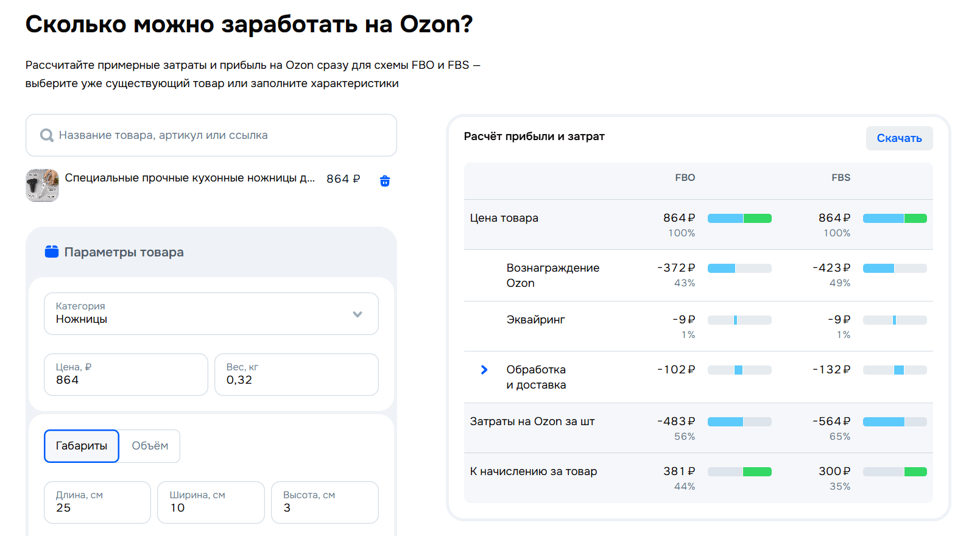Image resolution: width=980 pixels, height=536 pixels.
Task: Click the Цена товара row label
Action: click(x=504, y=218)
